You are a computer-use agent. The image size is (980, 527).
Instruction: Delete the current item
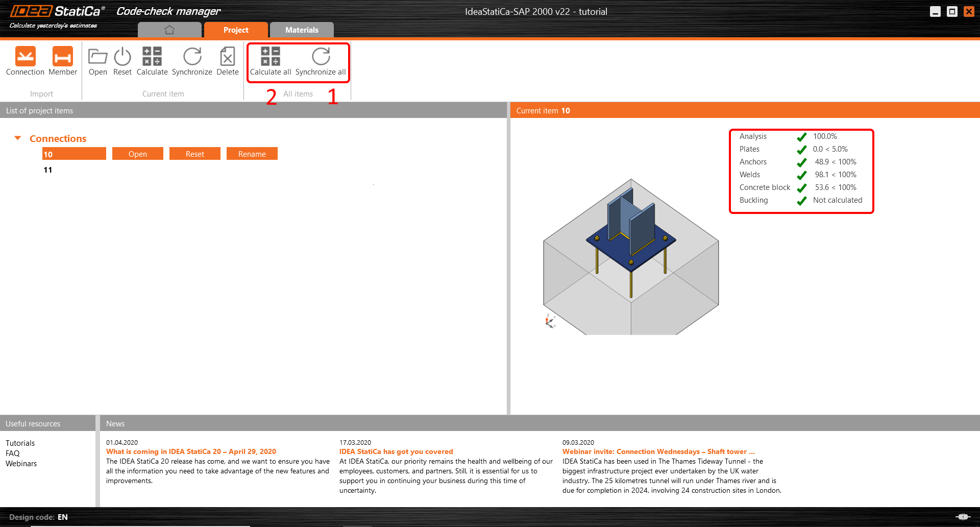228,61
